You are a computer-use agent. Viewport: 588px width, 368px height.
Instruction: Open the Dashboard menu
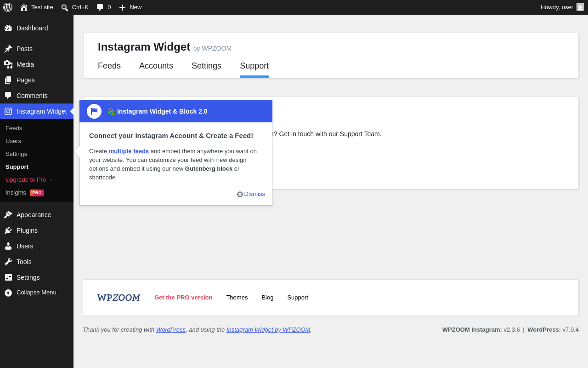point(32,28)
